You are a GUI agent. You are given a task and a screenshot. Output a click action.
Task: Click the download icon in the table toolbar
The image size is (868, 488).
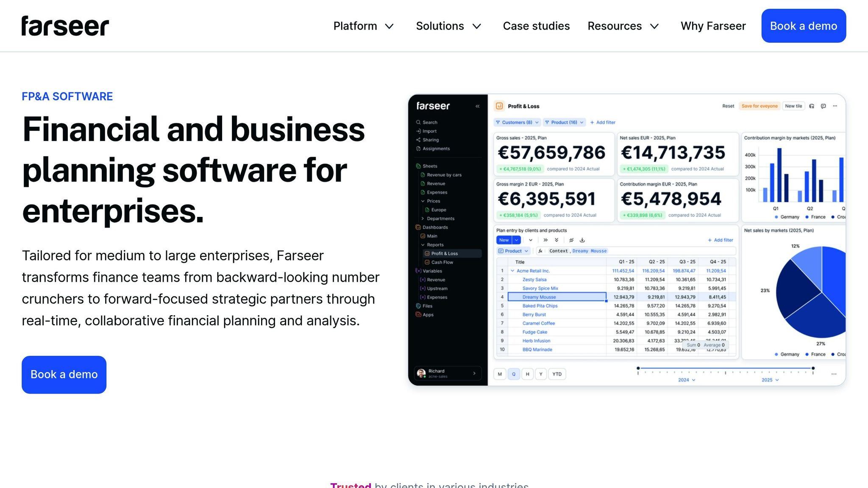582,240
